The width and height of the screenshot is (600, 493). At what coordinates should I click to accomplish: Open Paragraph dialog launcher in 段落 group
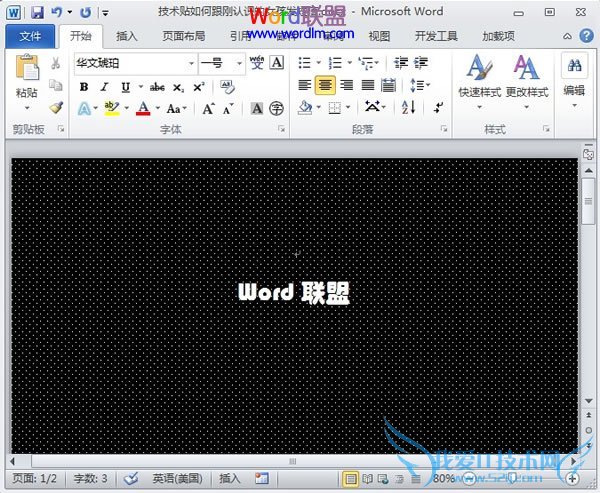444,129
